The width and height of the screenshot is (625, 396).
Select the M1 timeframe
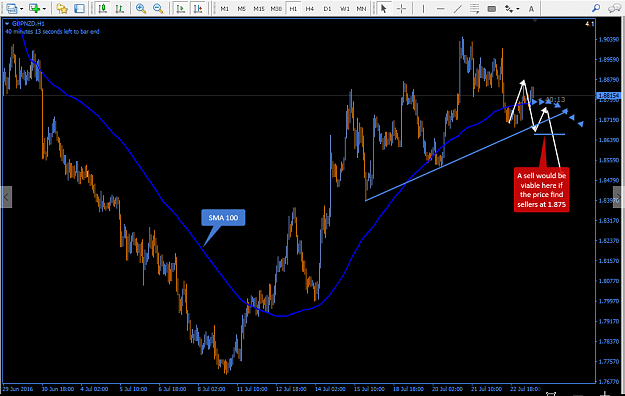225,8
